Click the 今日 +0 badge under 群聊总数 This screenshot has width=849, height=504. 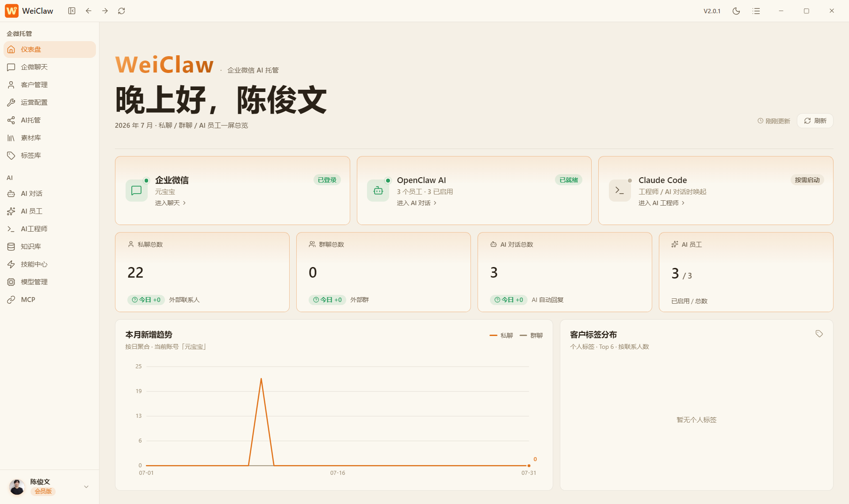(x=328, y=300)
